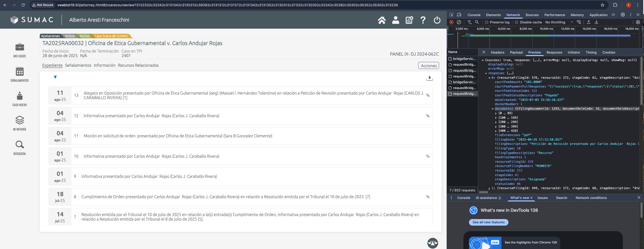Click See all new features button
The image size is (644, 249).
[x=488, y=222]
